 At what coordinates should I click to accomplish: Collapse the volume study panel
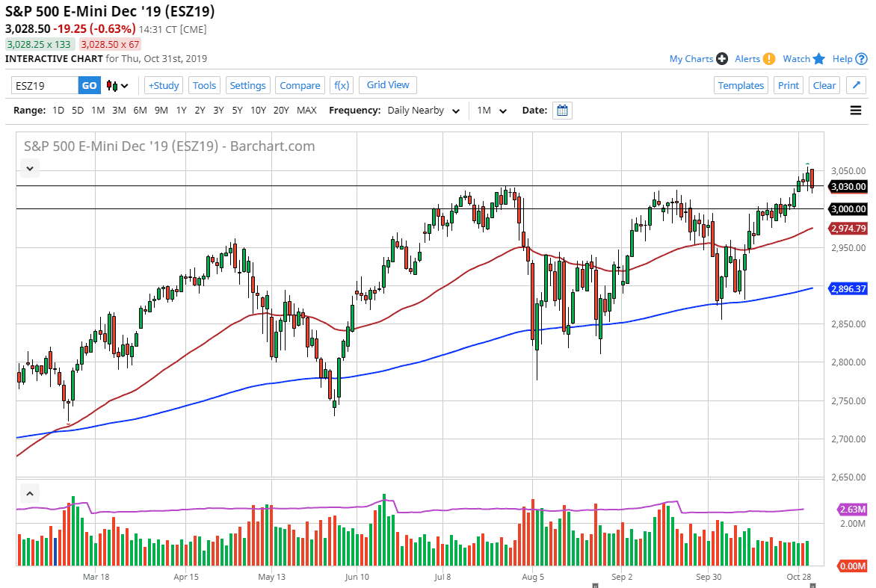click(x=29, y=494)
